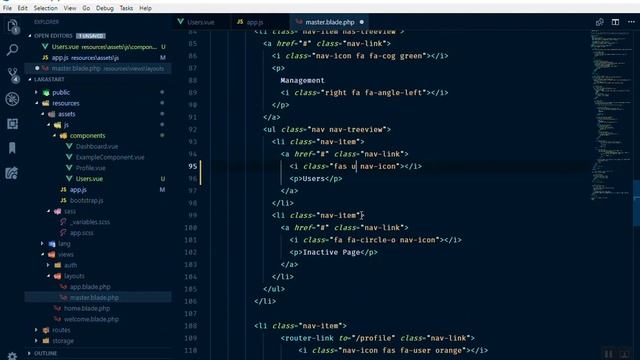
Task: Open ExampleComponent.vue file
Action: [x=110, y=157]
